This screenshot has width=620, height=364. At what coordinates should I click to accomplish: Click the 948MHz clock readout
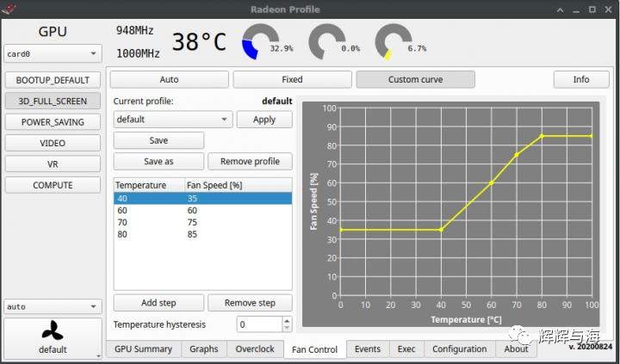(x=135, y=30)
